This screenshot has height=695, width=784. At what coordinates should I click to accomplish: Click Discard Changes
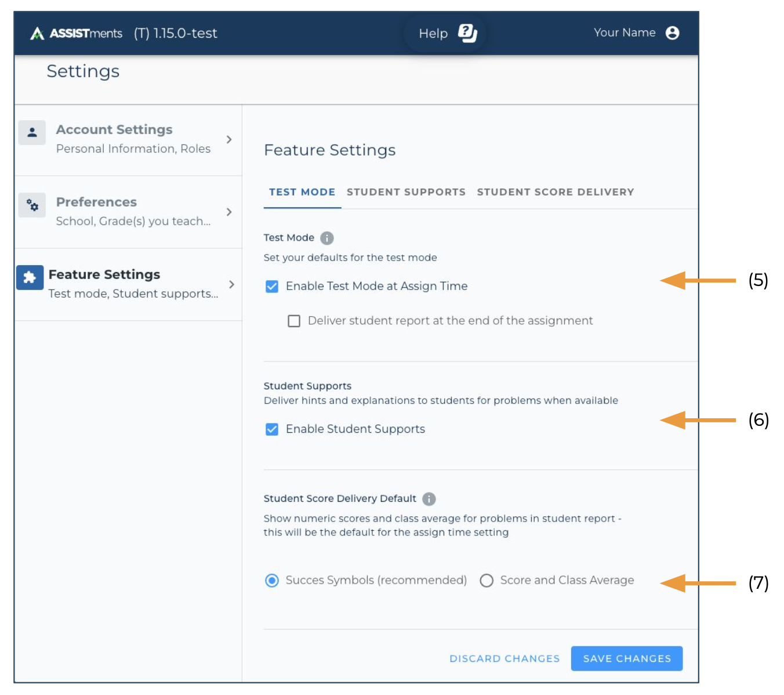click(504, 658)
